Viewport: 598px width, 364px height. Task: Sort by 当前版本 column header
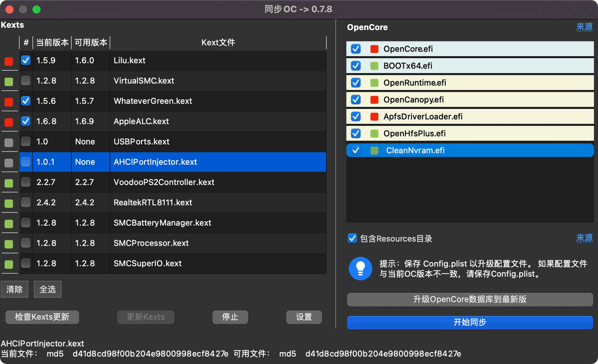(52, 43)
